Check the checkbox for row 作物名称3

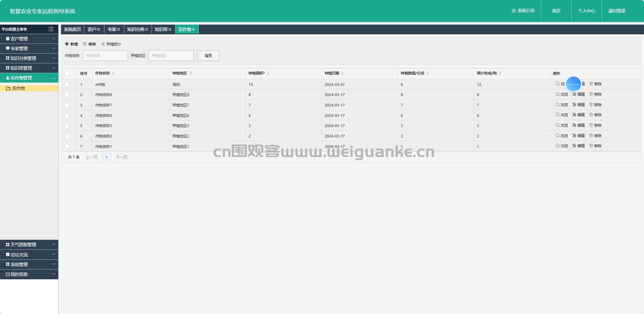[x=67, y=126]
